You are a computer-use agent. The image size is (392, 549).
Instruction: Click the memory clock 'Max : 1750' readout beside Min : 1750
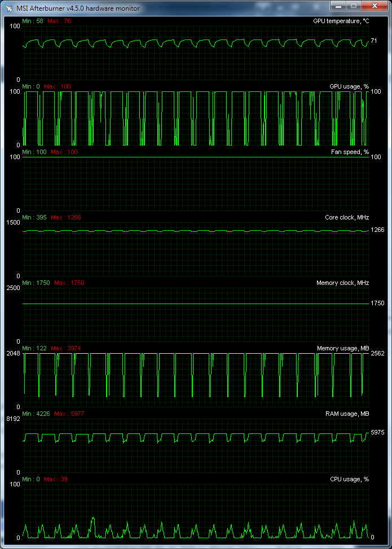coord(69,283)
